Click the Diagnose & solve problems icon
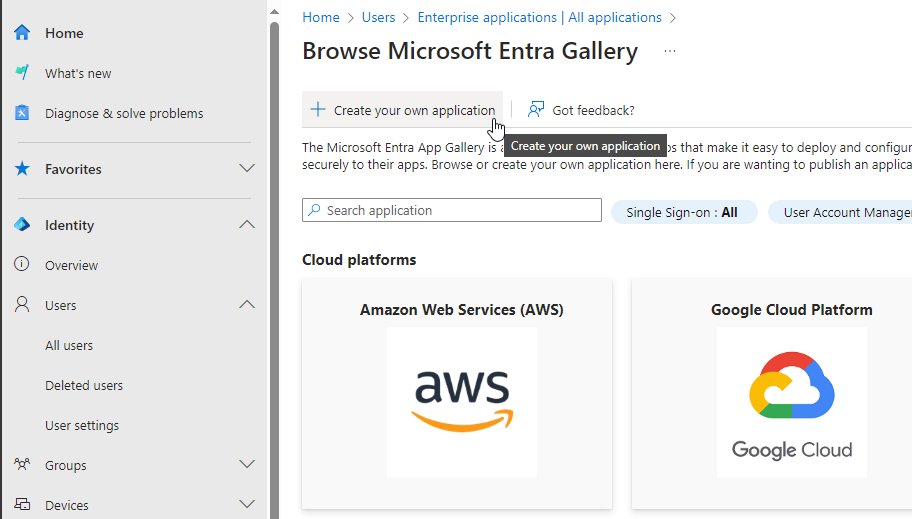 pos(22,112)
